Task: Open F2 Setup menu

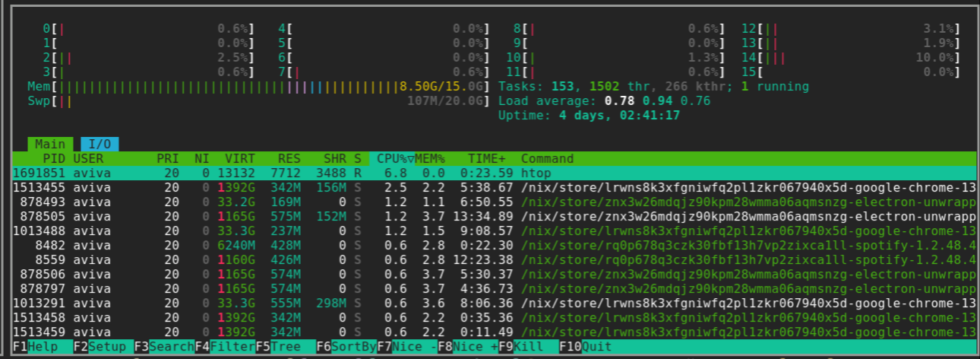Action: [103, 347]
